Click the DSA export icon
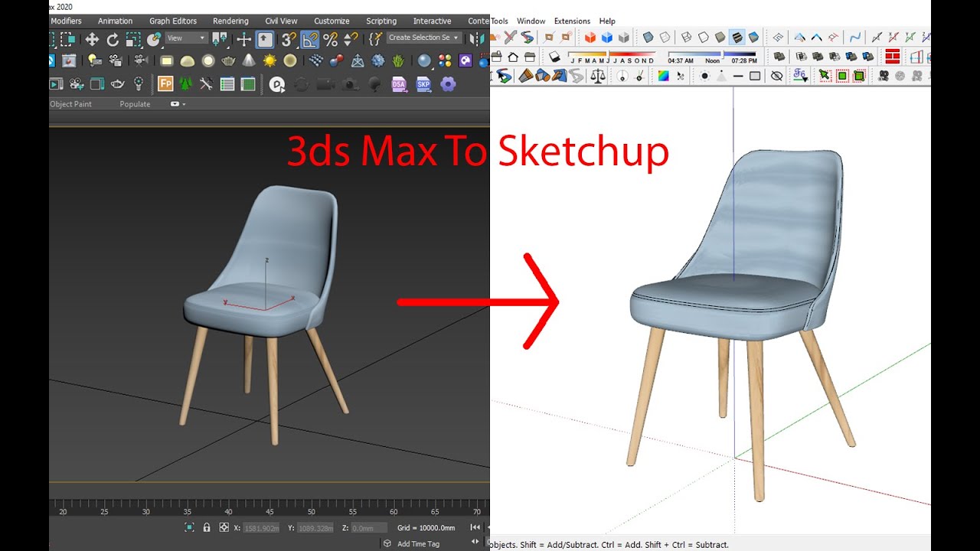Viewport: 980px width, 551px height. 400,84
